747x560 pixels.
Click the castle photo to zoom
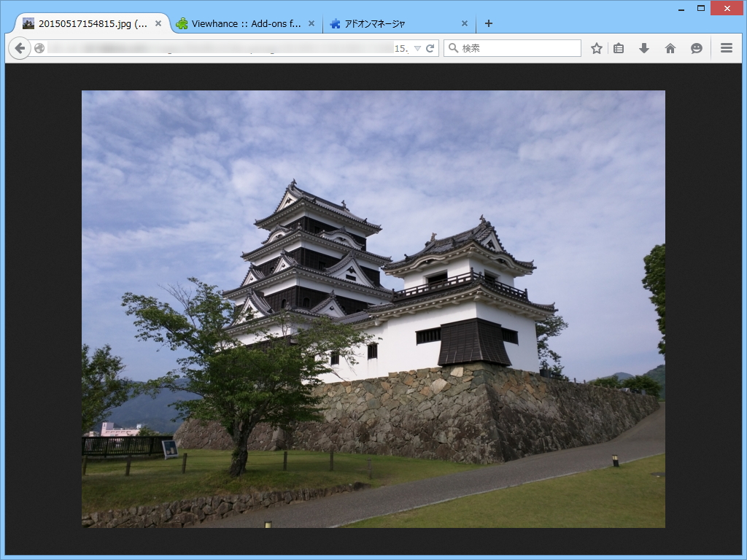point(373,306)
